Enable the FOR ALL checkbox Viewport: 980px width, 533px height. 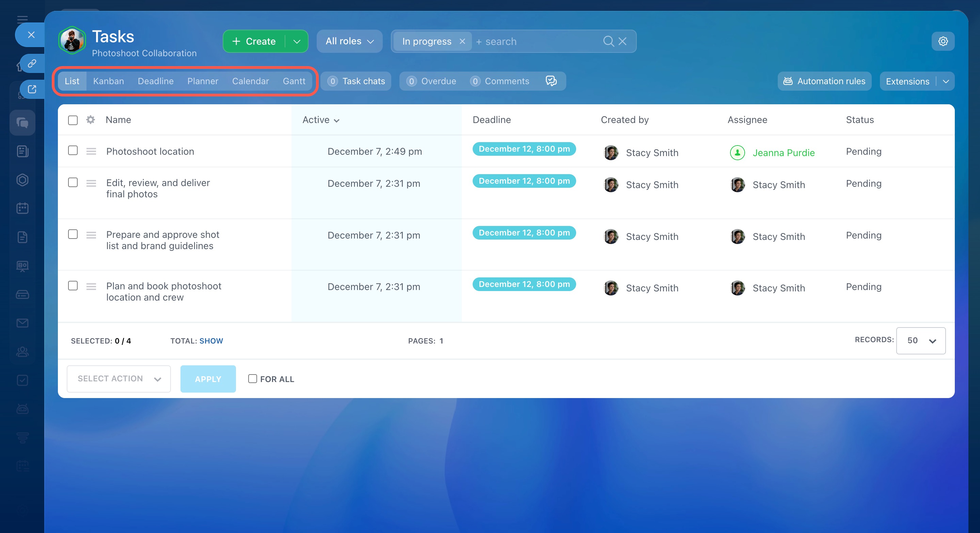(x=252, y=378)
